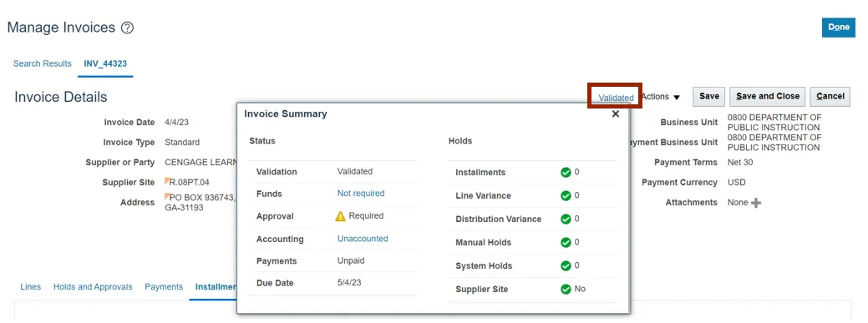The image size is (868, 323).
Task: Expand the Actions dropdown menu
Action: (x=661, y=97)
